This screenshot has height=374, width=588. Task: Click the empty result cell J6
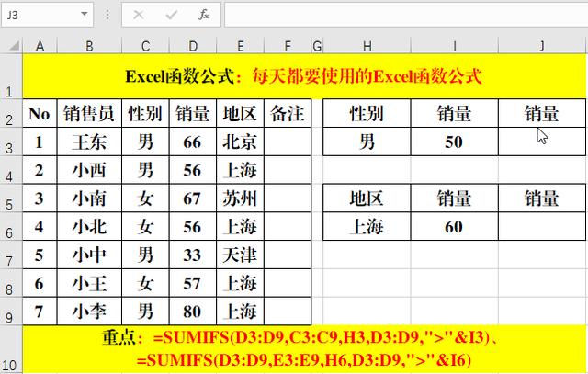pos(542,227)
